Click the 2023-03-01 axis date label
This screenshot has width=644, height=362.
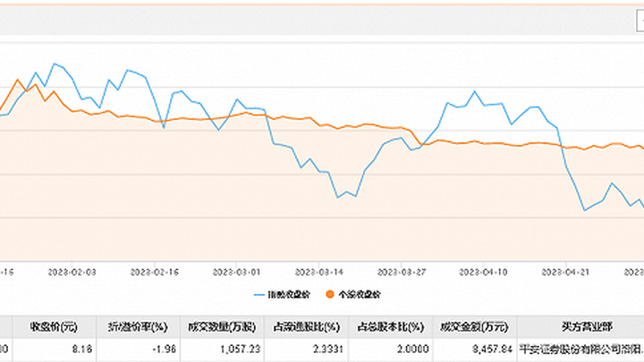(236, 272)
